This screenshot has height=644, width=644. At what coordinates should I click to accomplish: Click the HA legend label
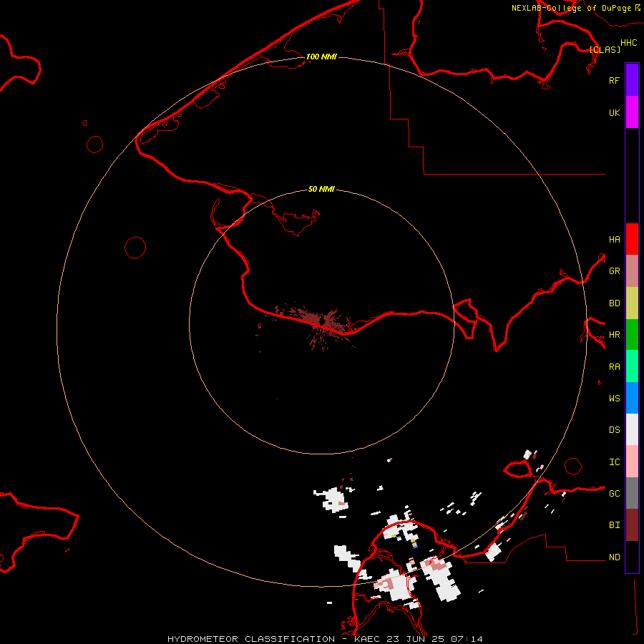coord(614,240)
